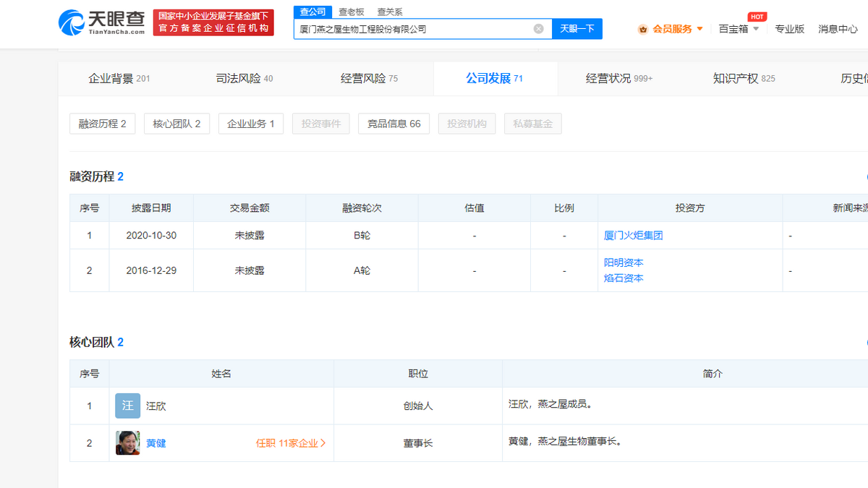Open the 知识产权 tab
This screenshot has height=488, width=868.
(x=744, y=79)
